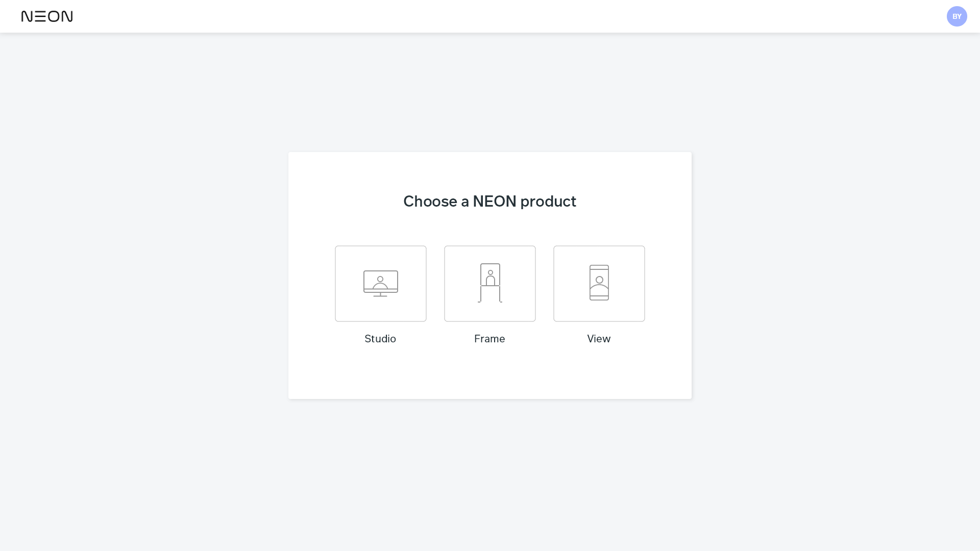Viewport: 980px width, 551px height.
Task: Go home via the NEON wordmark
Action: point(47,16)
